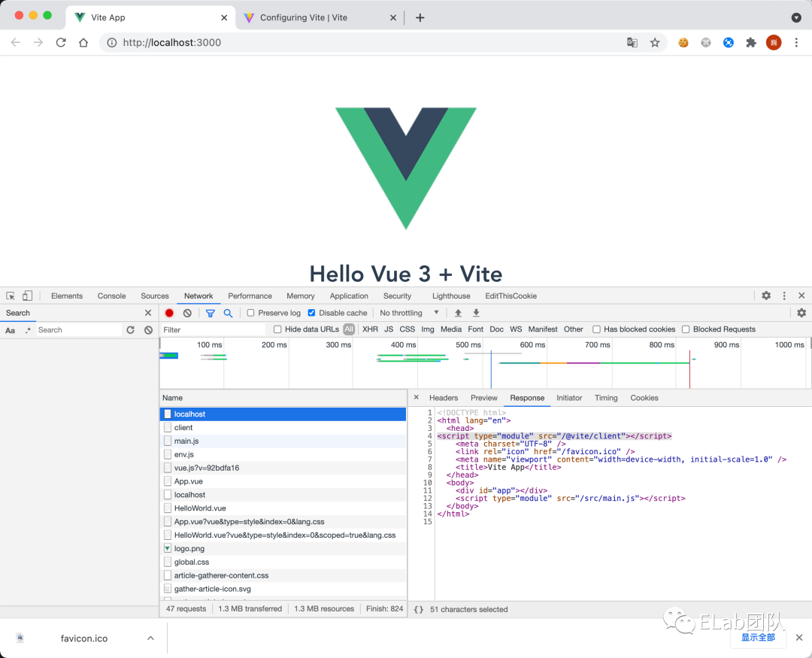Stop recording the network log
Viewport: 812px width, 658px height.
(169, 313)
